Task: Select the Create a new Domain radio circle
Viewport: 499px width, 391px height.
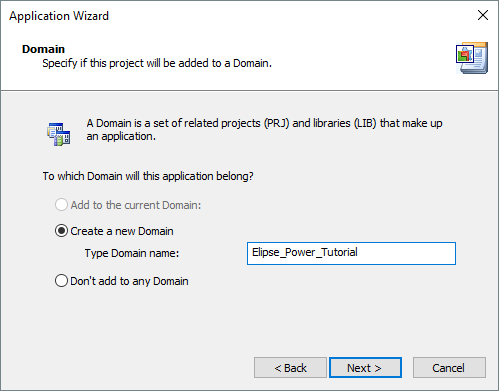Action: click(61, 231)
